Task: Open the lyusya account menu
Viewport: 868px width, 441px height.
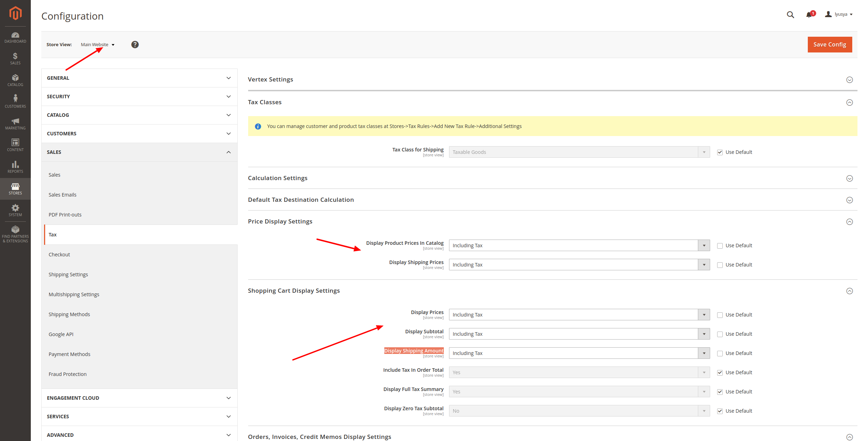Action: (x=839, y=14)
